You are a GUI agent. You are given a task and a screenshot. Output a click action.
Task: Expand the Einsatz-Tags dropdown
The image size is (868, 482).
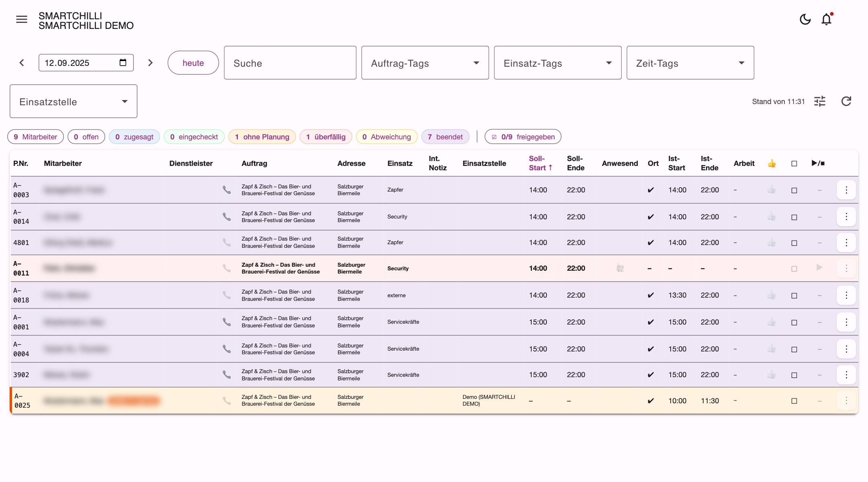pos(558,63)
